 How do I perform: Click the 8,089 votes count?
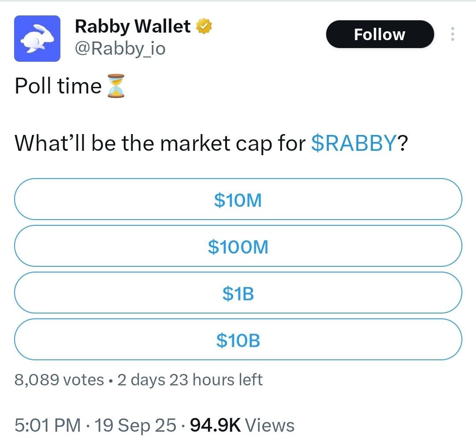coord(59,380)
